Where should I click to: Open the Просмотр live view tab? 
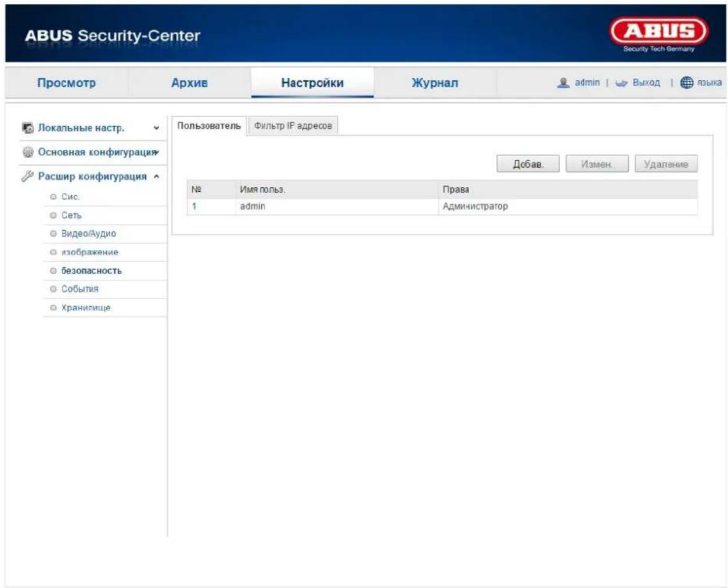point(66,83)
